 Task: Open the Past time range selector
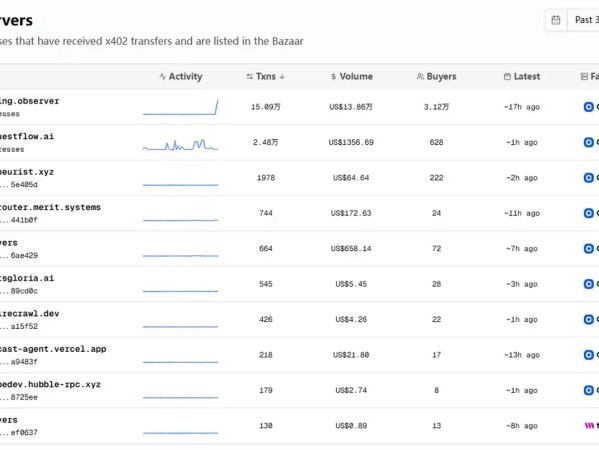click(583, 20)
